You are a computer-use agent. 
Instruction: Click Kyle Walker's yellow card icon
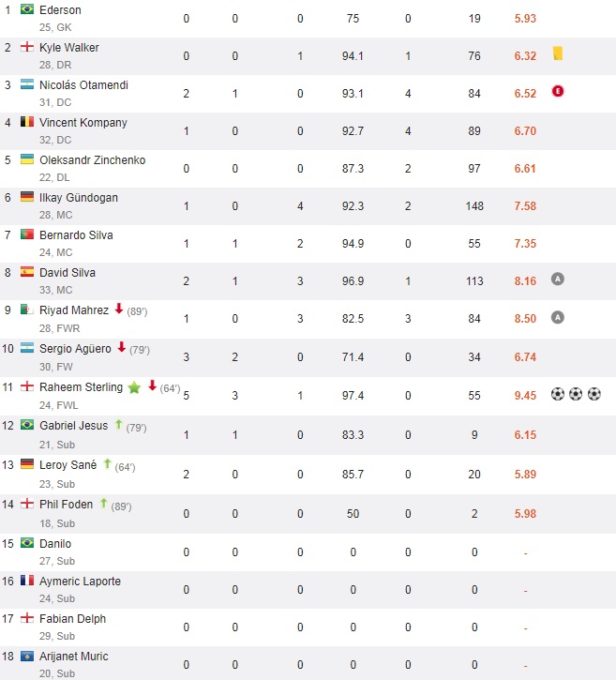[558, 54]
